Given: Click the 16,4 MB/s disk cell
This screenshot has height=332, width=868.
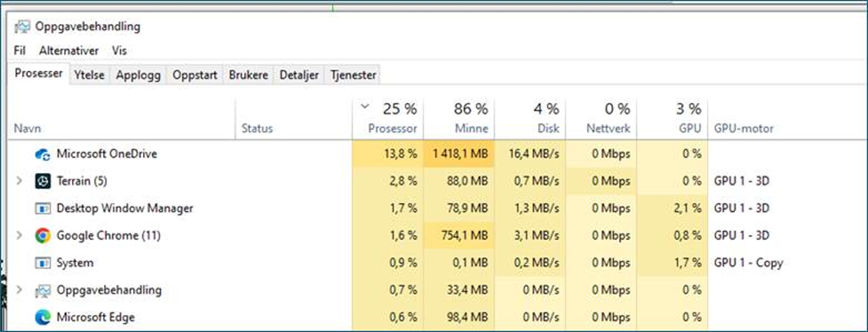Looking at the screenshot, I should (x=531, y=154).
